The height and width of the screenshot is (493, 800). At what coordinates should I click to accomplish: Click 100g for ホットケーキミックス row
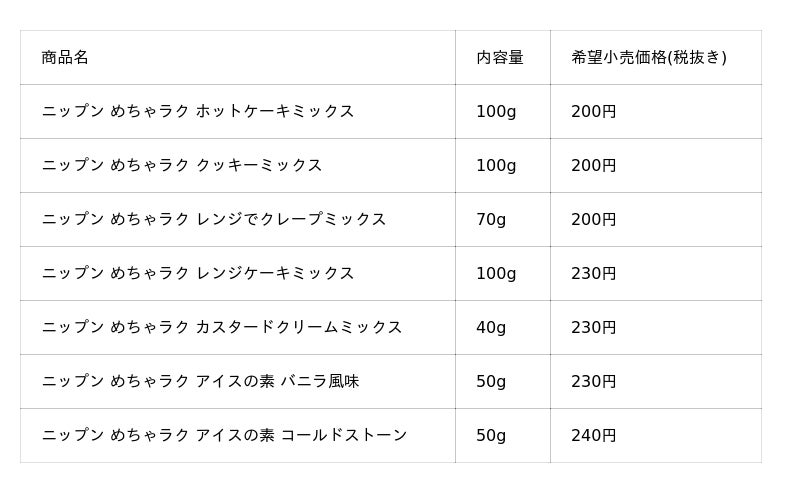[x=496, y=112]
